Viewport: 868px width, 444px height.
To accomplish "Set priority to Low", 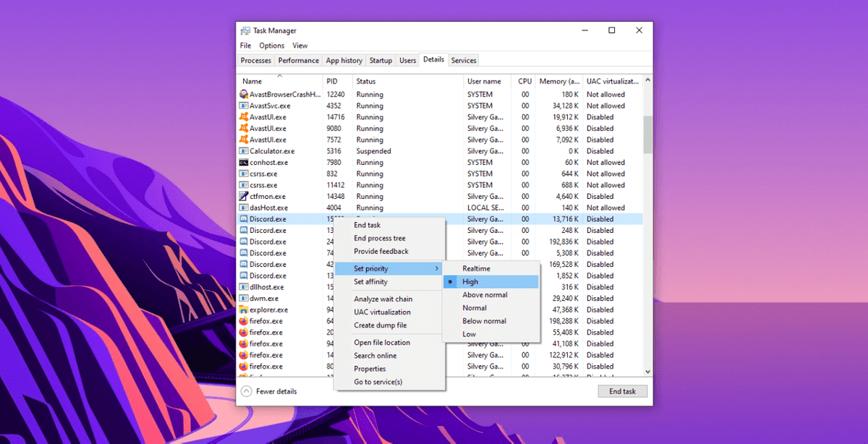I will pos(469,334).
